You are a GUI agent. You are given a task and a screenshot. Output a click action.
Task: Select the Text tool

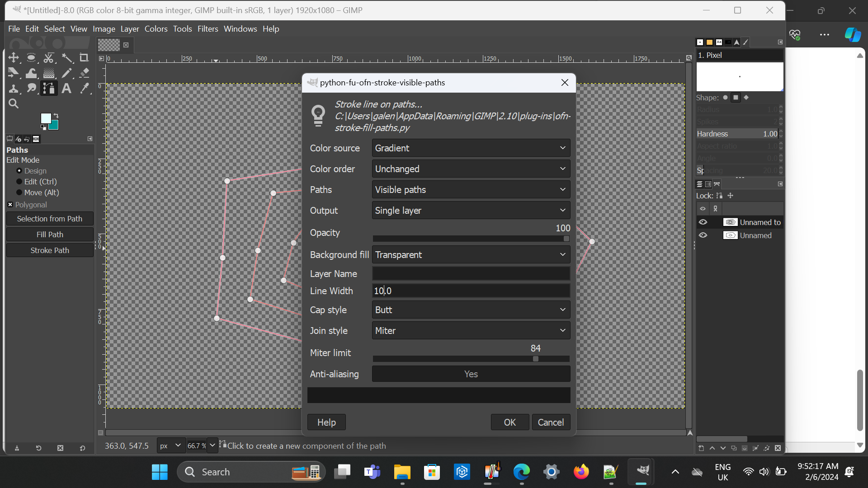tap(66, 89)
